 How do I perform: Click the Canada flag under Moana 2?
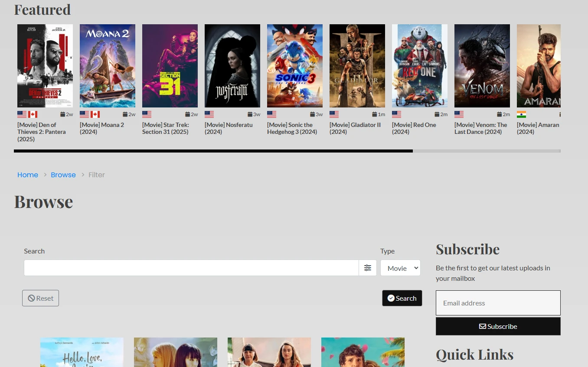(95, 114)
